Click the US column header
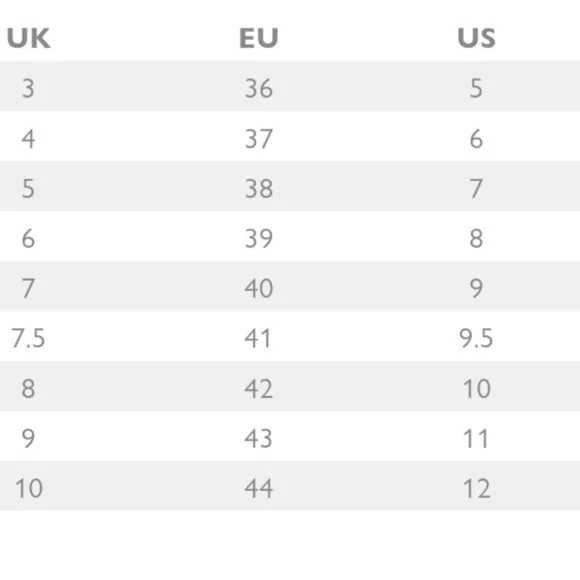Image resolution: width=580 pixels, height=580 pixels. point(476,38)
